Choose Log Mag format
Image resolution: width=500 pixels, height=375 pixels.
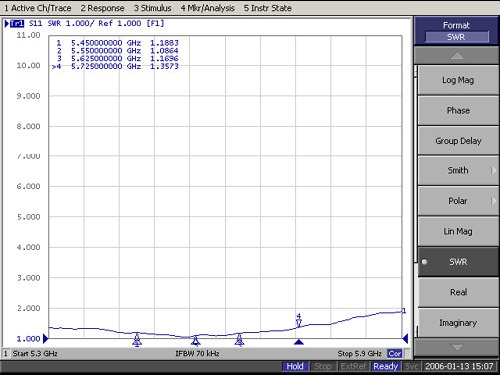click(458, 80)
